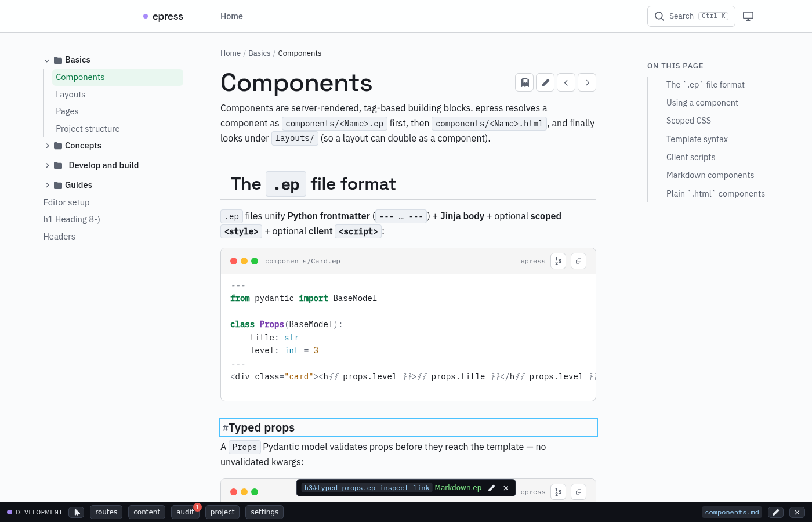Go to Home breadcrumb
Viewport: 812px width, 522px height.
[x=230, y=53]
